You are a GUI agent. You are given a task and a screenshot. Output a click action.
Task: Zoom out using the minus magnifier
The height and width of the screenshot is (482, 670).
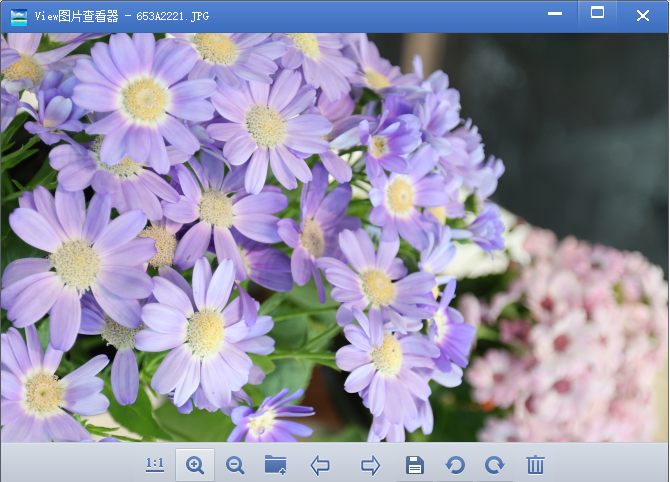coord(235,465)
